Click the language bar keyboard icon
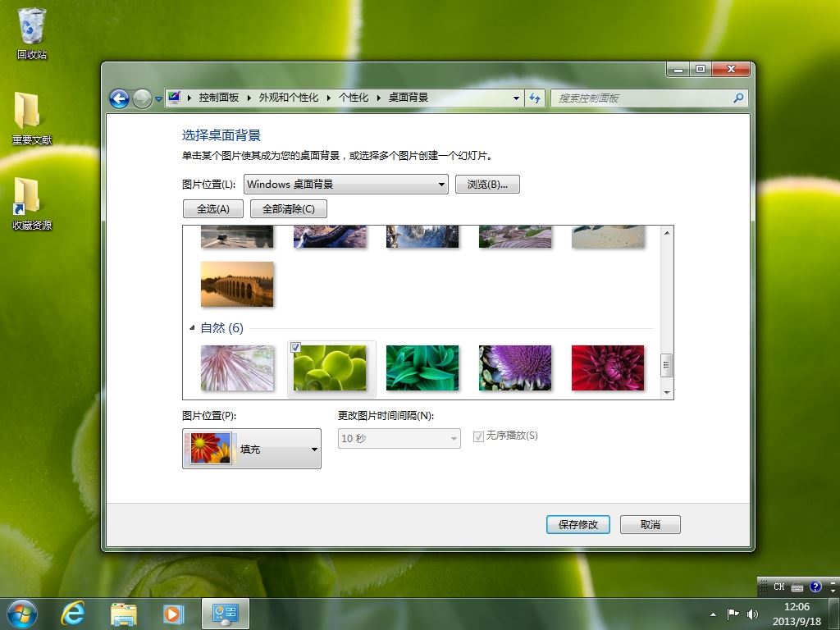840x630 pixels. click(797, 587)
